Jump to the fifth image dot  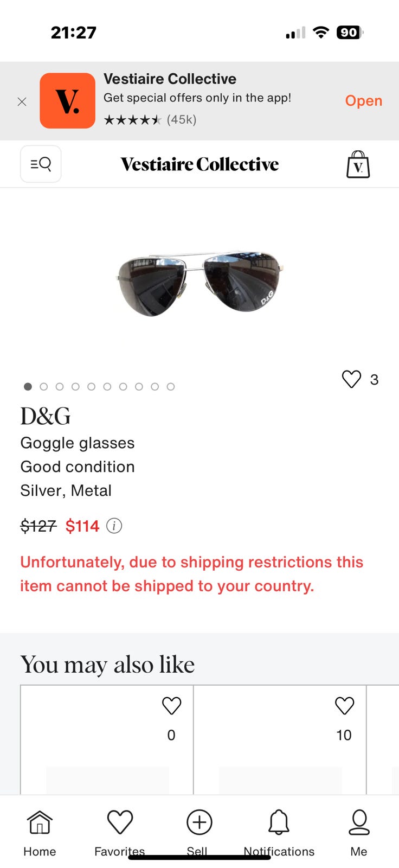click(x=91, y=387)
